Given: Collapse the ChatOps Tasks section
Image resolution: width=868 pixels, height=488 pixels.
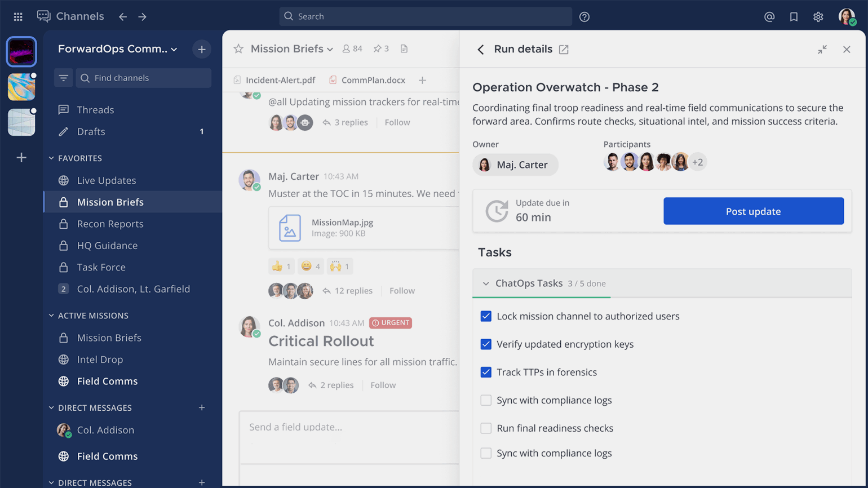Looking at the screenshot, I should (486, 283).
